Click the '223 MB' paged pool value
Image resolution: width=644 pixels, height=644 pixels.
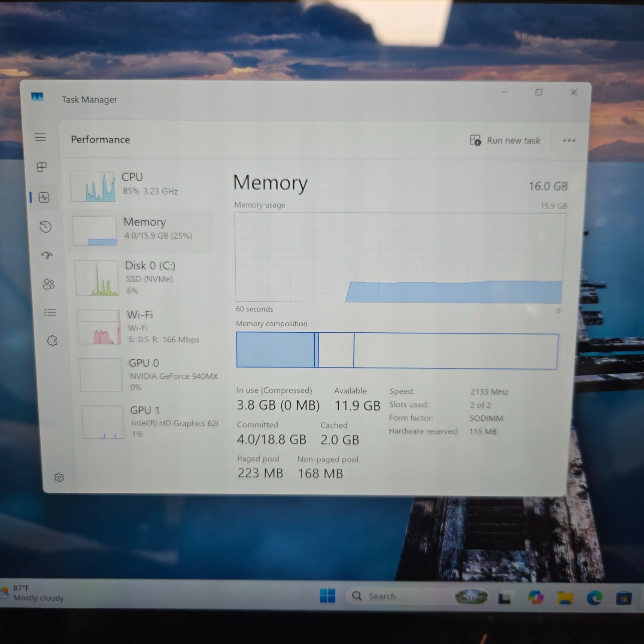click(260, 473)
